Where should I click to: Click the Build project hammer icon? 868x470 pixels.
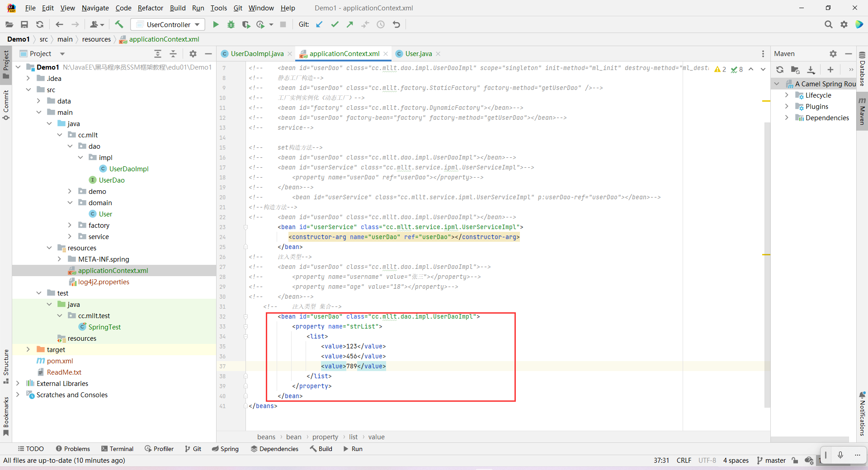pyautogui.click(x=119, y=24)
